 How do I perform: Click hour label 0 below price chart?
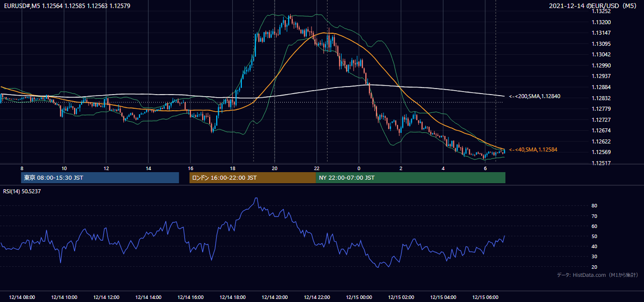click(359, 168)
